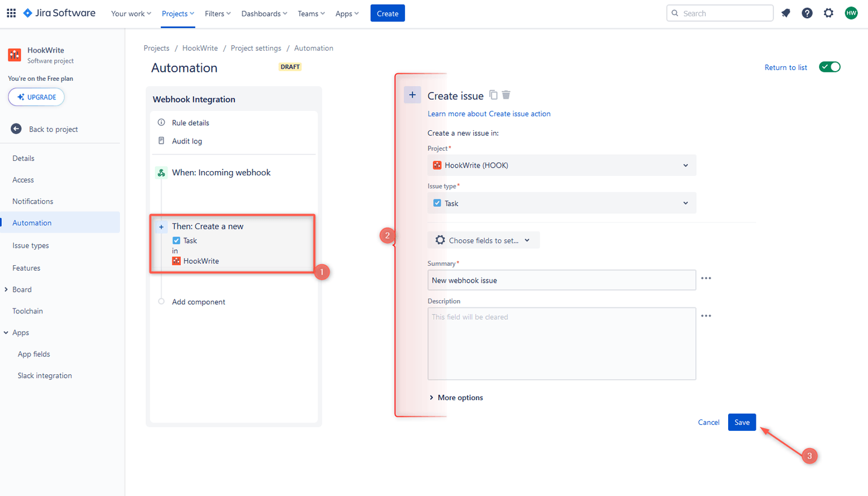This screenshot has height=496, width=868.
Task: Open Jira settings gear
Action: 829,13
